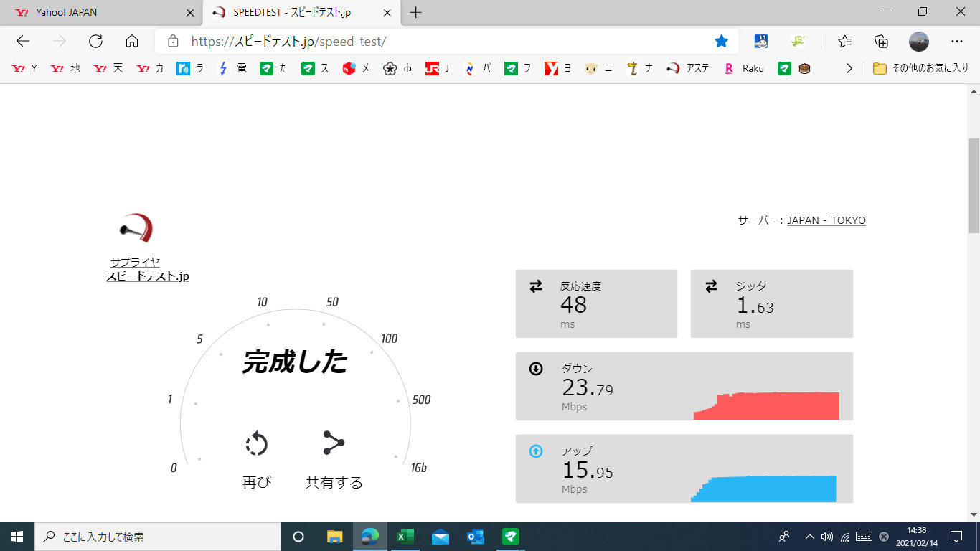The width and height of the screenshot is (980, 551).
Task: Open browser settings and more menu
Action: [956, 41]
